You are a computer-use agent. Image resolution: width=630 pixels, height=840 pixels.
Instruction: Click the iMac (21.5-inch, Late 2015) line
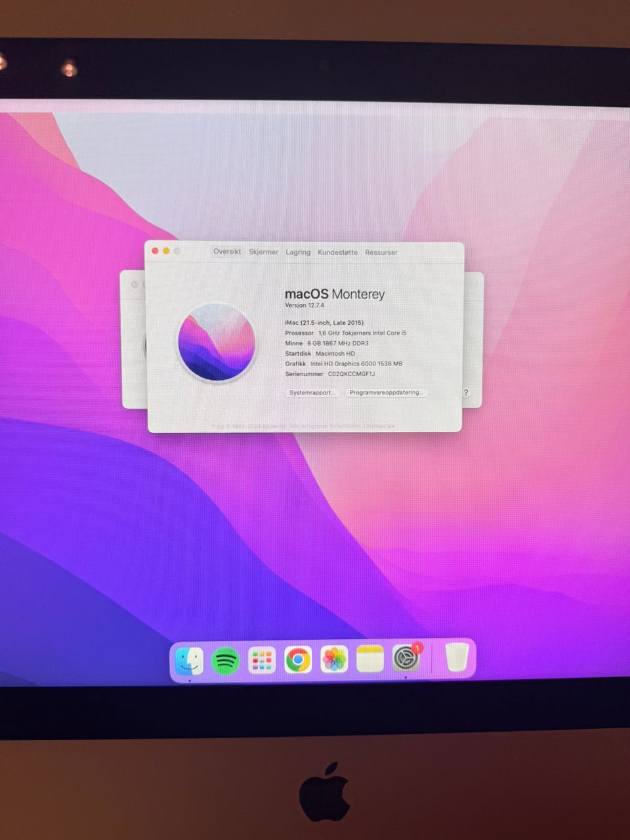pyautogui.click(x=324, y=322)
